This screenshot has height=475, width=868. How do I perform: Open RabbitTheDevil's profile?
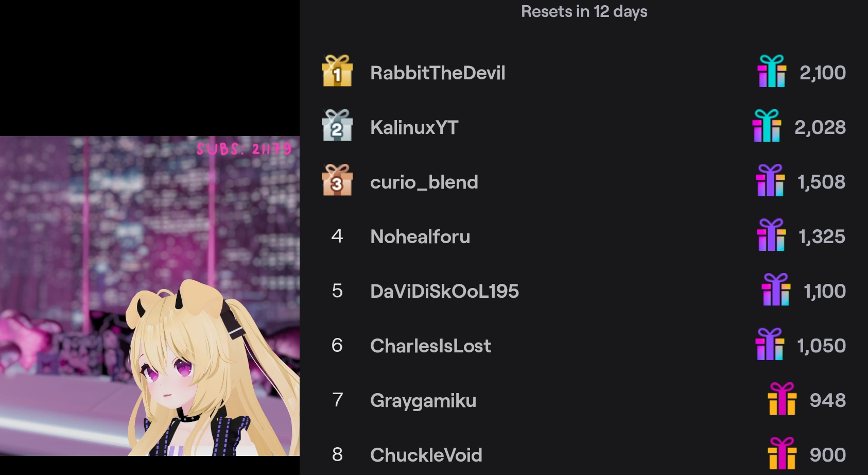[438, 73]
